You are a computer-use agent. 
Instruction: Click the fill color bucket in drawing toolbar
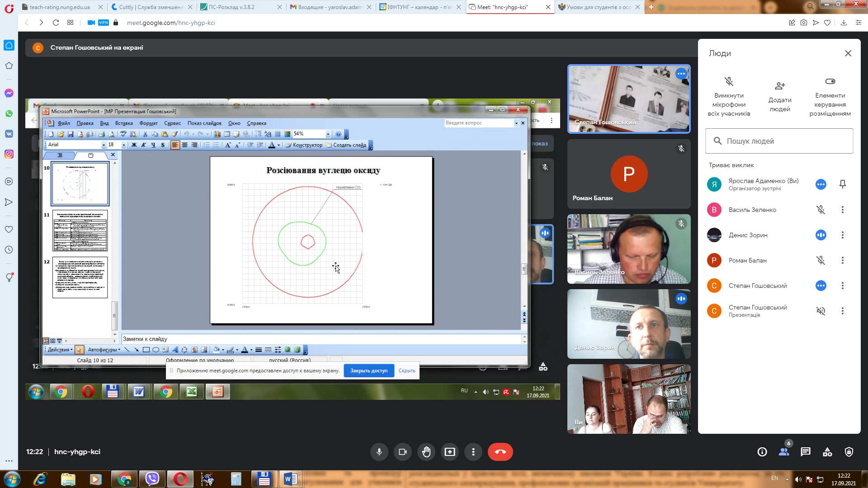tap(216, 350)
